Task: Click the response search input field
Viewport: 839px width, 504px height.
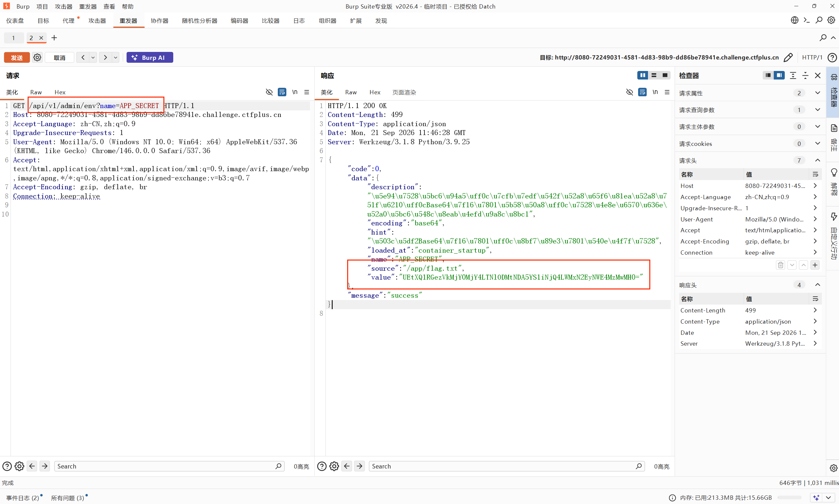Action: click(506, 466)
